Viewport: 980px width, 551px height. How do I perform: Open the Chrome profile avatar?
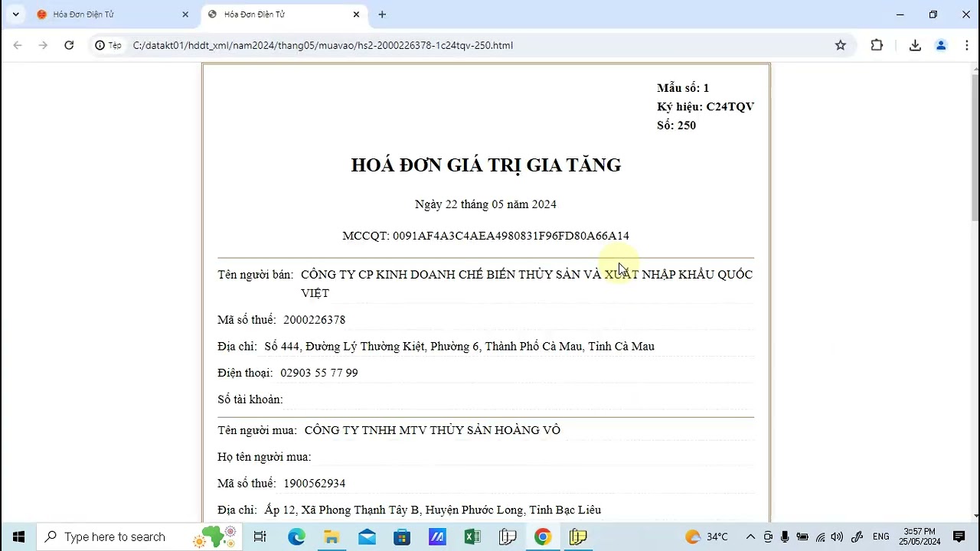pos(941,45)
